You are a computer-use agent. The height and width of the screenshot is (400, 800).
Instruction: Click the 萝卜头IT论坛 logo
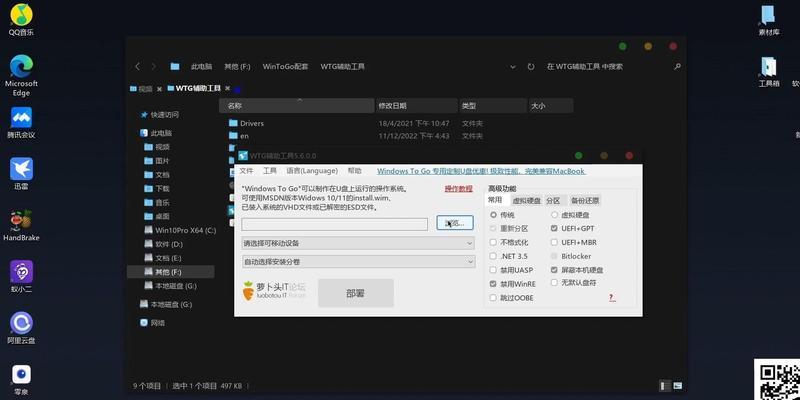pyautogui.click(x=274, y=291)
